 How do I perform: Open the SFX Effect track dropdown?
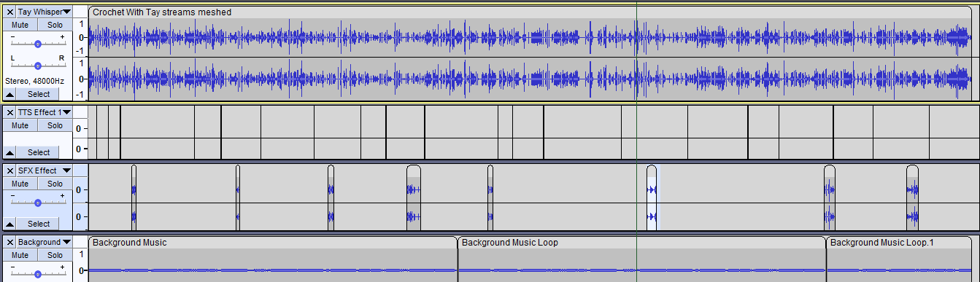44,171
